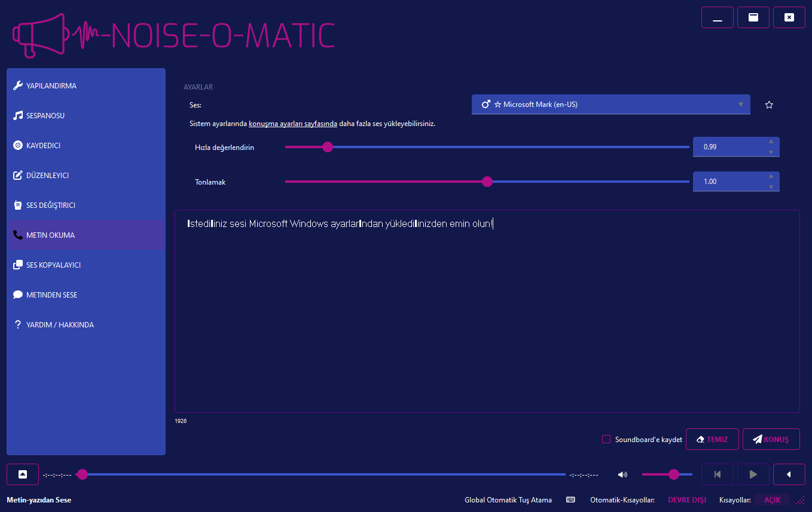Enable Soundboard'e kaydet checkbox

point(606,439)
